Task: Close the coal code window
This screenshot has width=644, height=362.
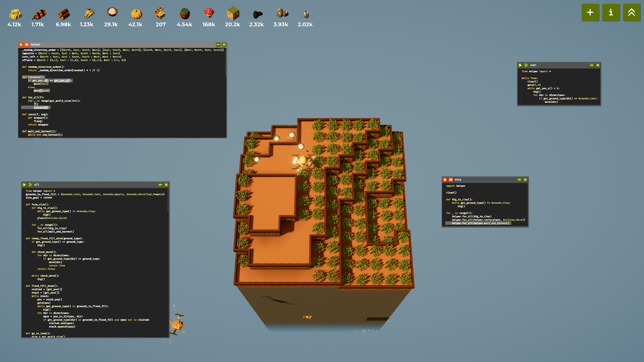Action: pyautogui.click(x=598, y=65)
